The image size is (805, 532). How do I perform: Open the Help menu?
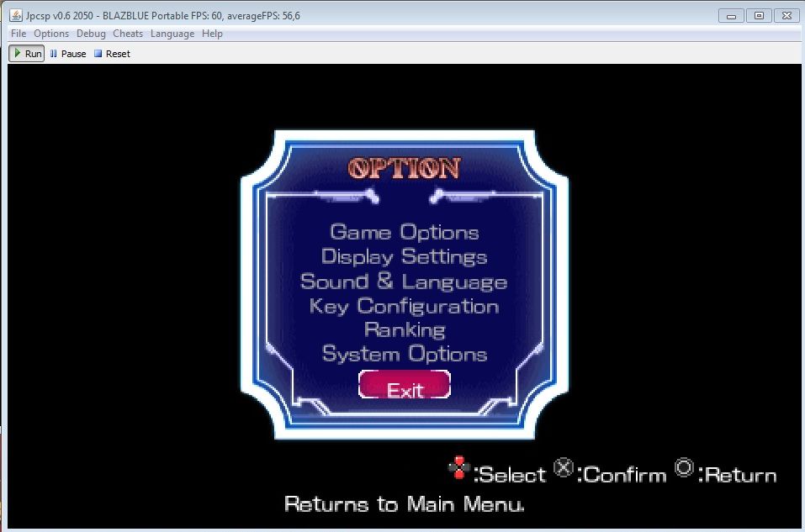tap(212, 34)
